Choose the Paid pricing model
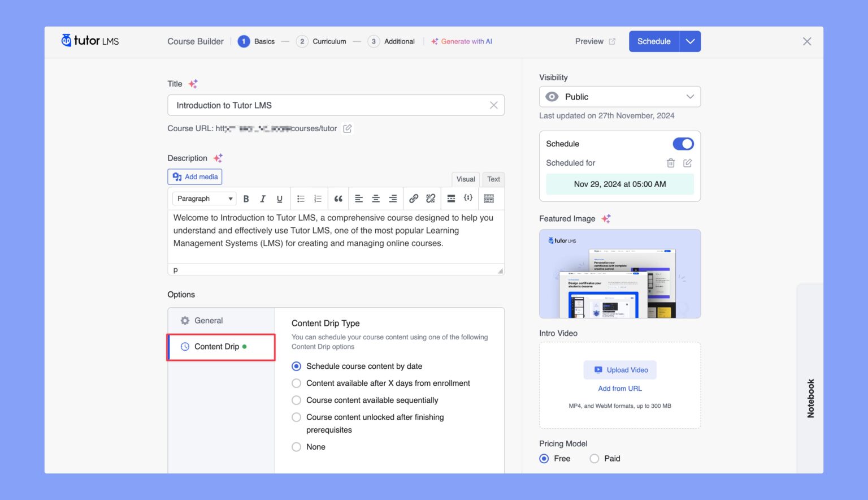Viewport: 868px width, 500px height. (594, 459)
